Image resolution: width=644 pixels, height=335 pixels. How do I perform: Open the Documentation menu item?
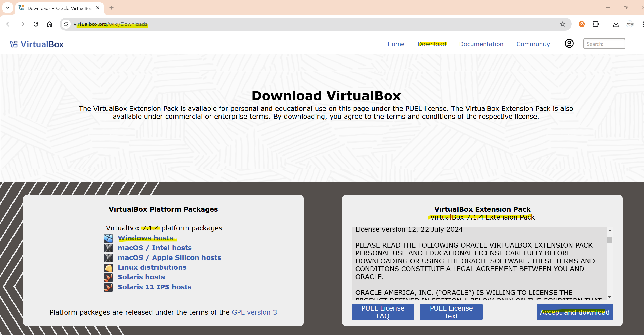pyautogui.click(x=481, y=44)
